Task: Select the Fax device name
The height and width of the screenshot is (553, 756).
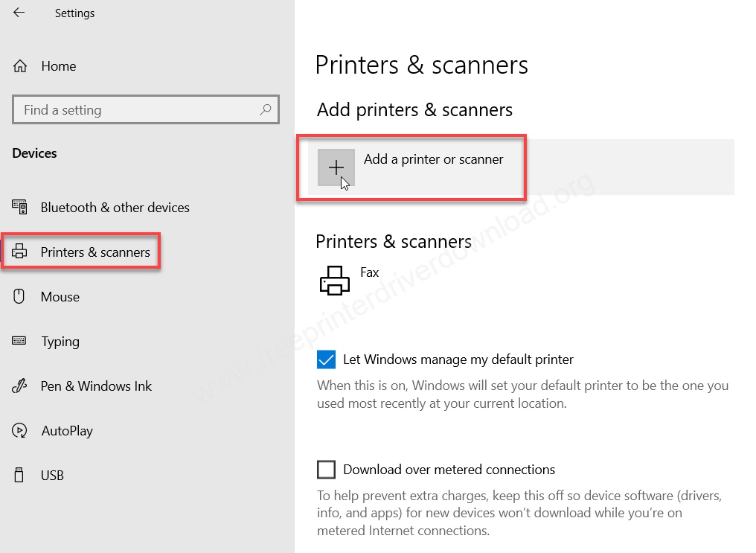Action: pos(370,272)
